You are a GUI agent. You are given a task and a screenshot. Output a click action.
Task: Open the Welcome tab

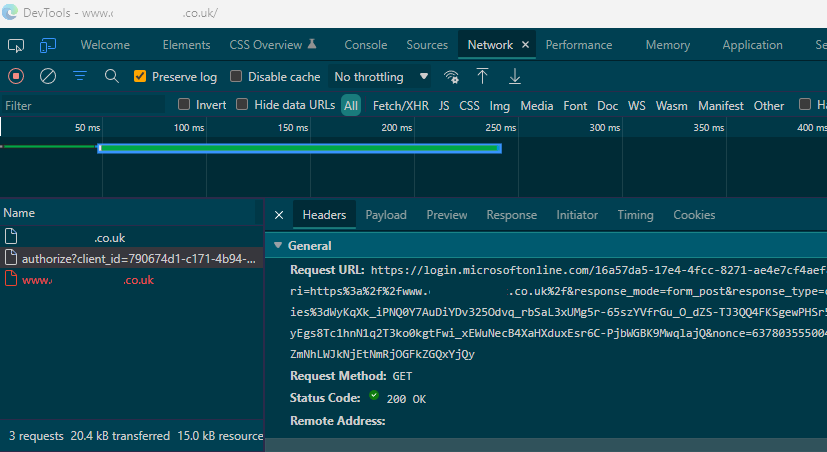[105, 45]
